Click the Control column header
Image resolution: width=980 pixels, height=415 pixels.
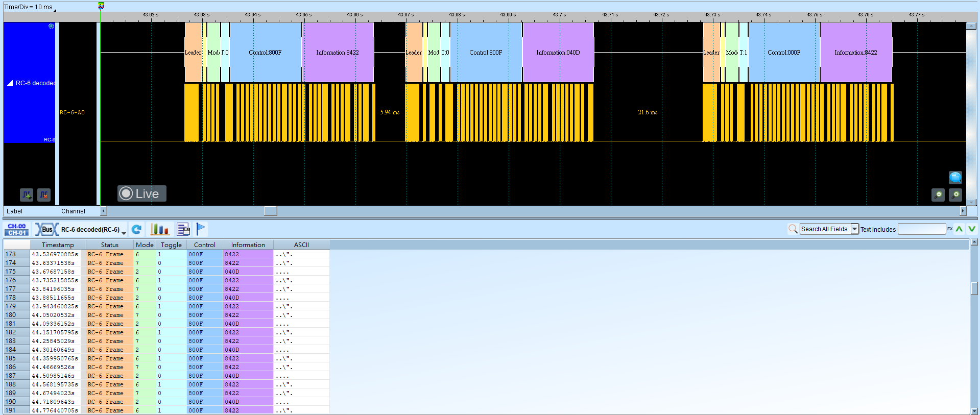coord(205,245)
